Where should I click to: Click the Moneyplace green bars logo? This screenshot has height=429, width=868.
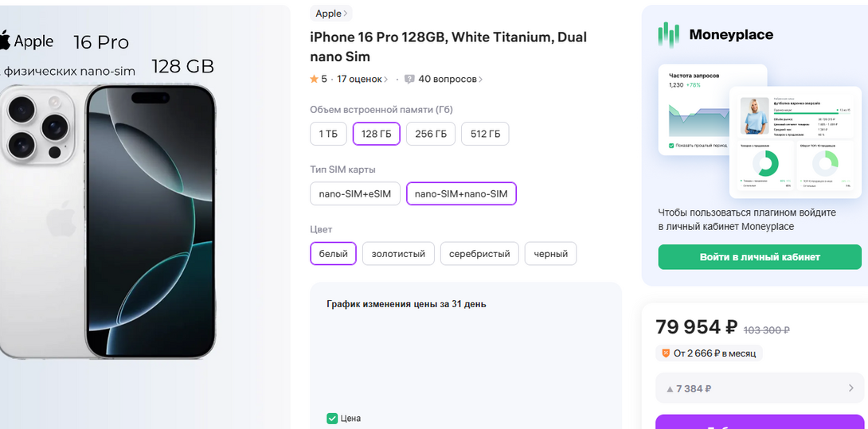coord(668,35)
